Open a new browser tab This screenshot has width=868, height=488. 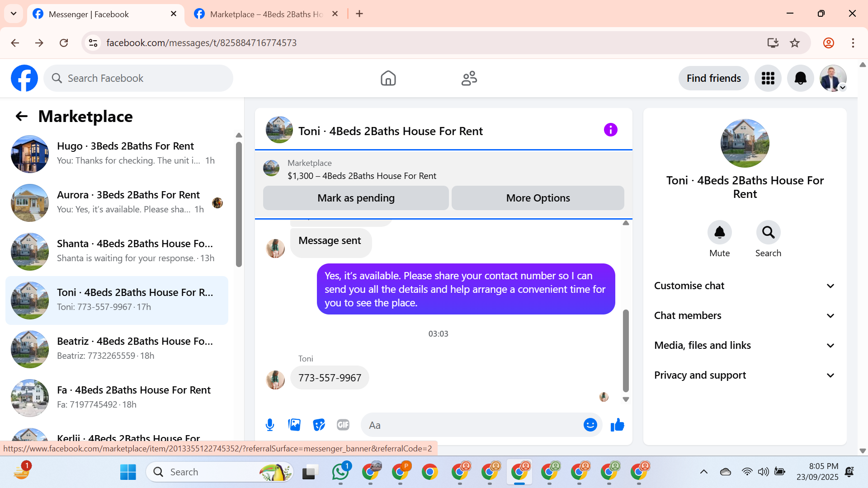click(x=359, y=14)
